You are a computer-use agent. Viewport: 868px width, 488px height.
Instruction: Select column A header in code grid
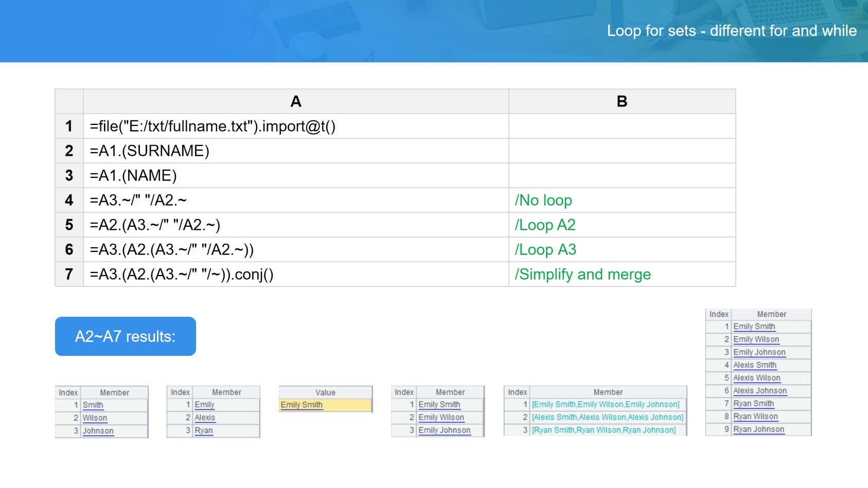point(295,101)
